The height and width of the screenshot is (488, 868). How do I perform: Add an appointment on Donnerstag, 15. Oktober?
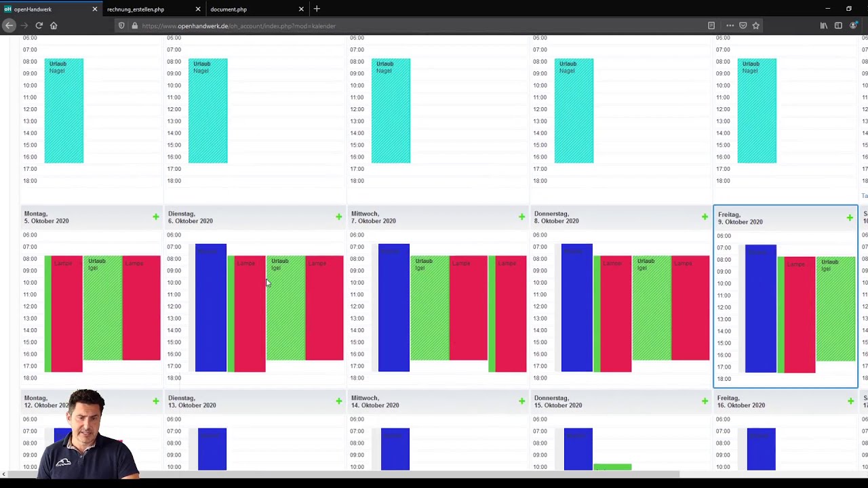[705, 401]
